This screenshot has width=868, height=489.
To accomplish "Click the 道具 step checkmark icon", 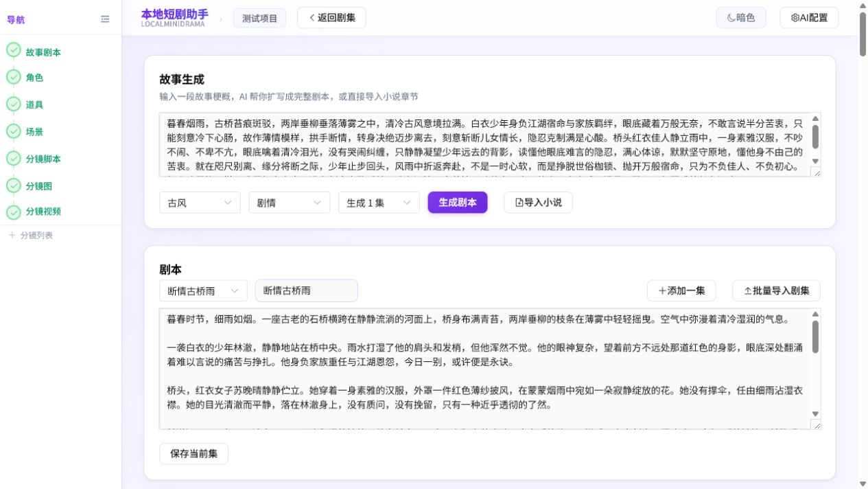I will (x=14, y=104).
